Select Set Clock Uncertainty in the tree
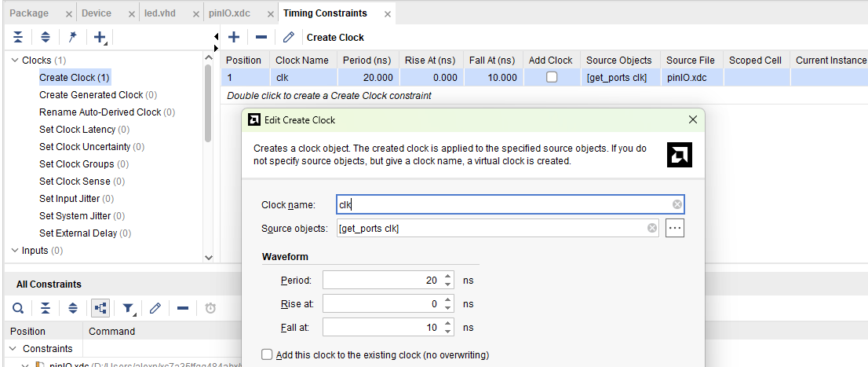The image size is (868, 367). pos(85,147)
